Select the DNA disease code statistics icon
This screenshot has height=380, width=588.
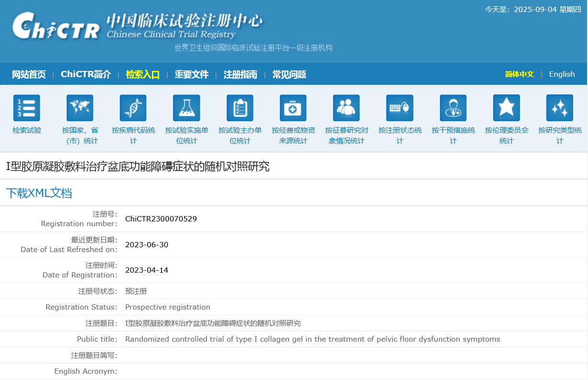(133, 108)
